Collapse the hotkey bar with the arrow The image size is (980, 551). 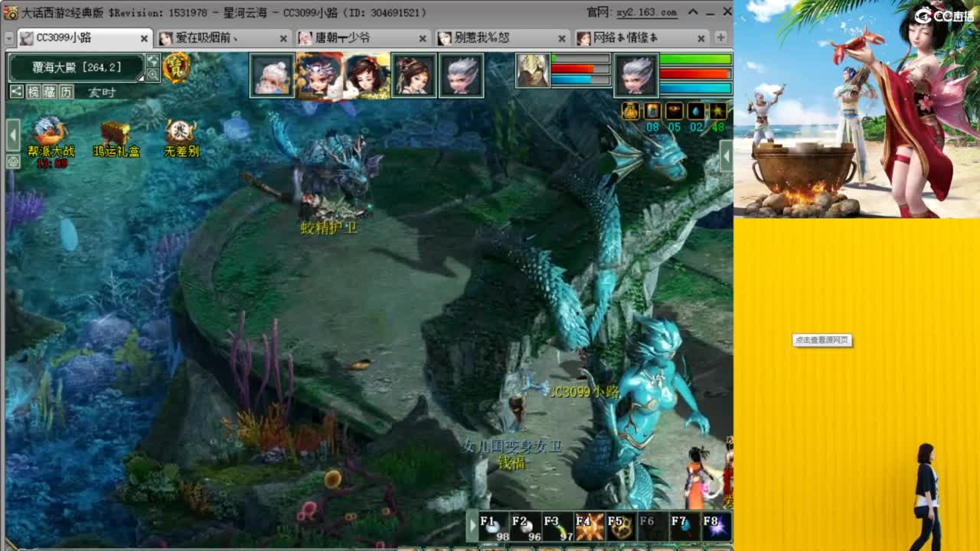[472, 527]
